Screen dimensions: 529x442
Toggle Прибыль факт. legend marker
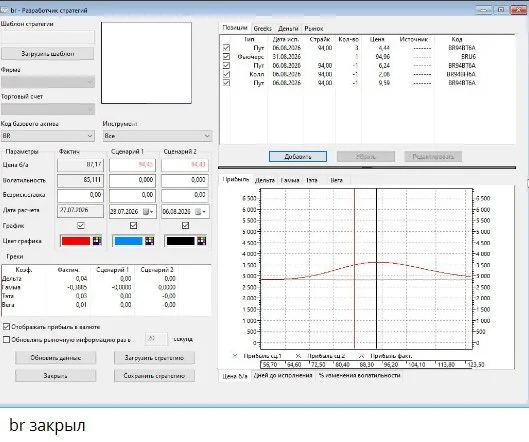pyautogui.click(x=361, y=356)
